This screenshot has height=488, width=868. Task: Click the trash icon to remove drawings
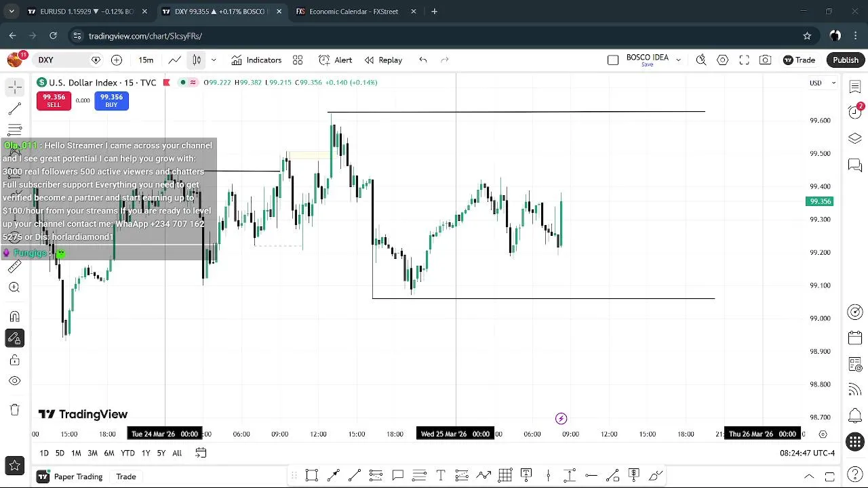pyautogui.click(x=14, y=409)
